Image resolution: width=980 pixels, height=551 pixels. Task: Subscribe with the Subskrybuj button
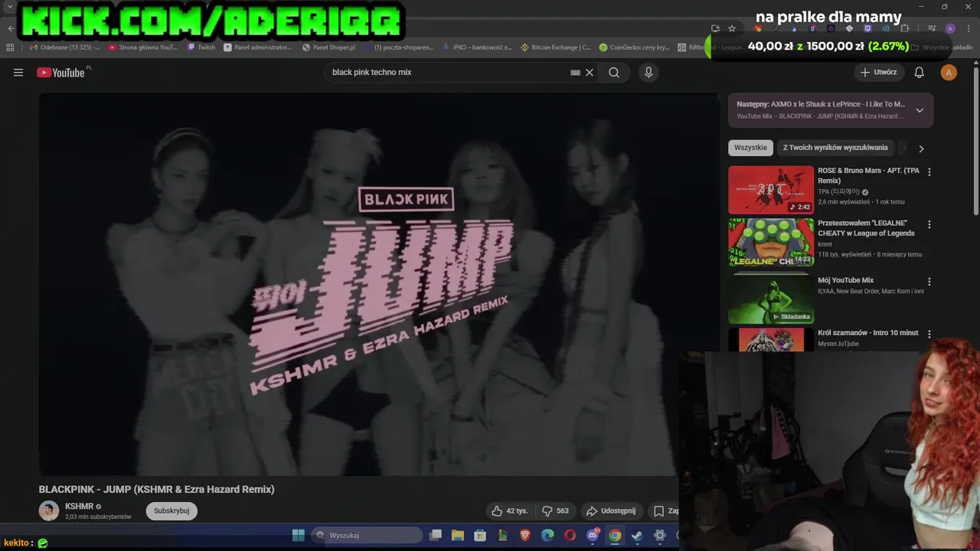[171, 511]
